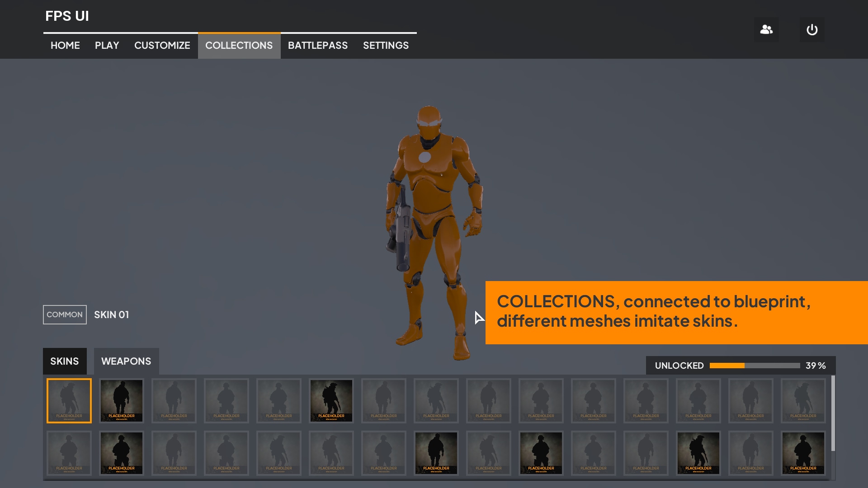Navigate to the HOME screen
Screen dimensions: 868x488
[65, 45]
